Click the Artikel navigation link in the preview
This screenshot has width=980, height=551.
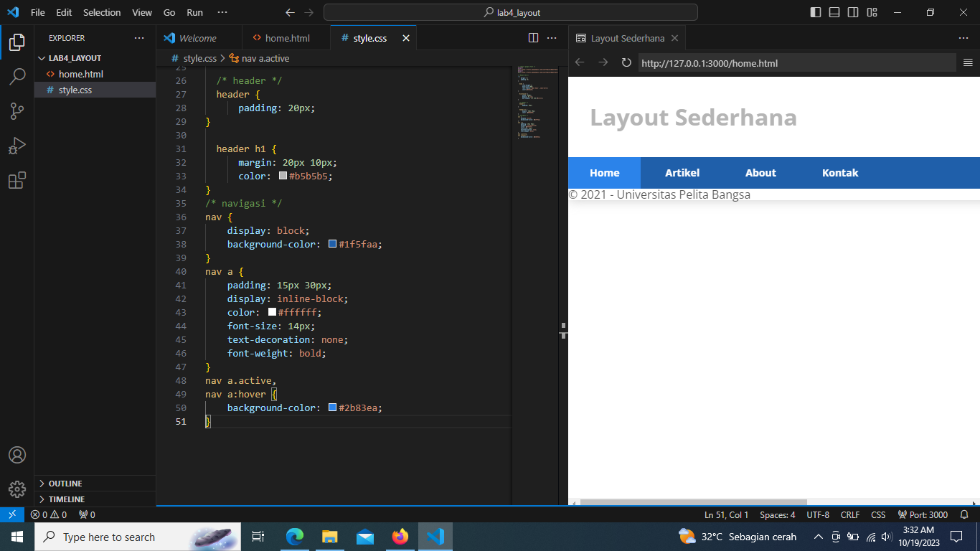682,172
